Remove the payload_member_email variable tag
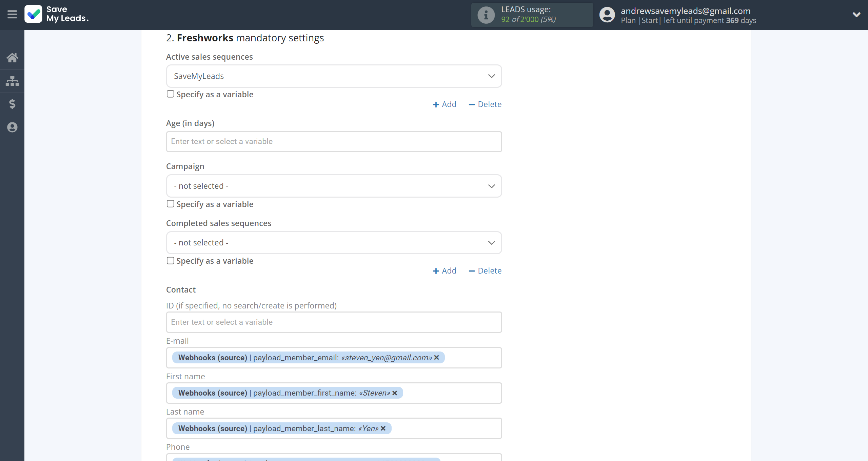Viewport: 868px width, 461px height. [436, 358]
